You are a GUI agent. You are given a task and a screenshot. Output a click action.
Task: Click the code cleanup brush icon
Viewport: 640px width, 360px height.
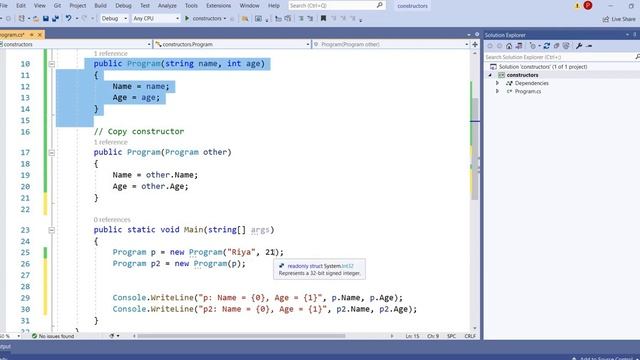112,336
